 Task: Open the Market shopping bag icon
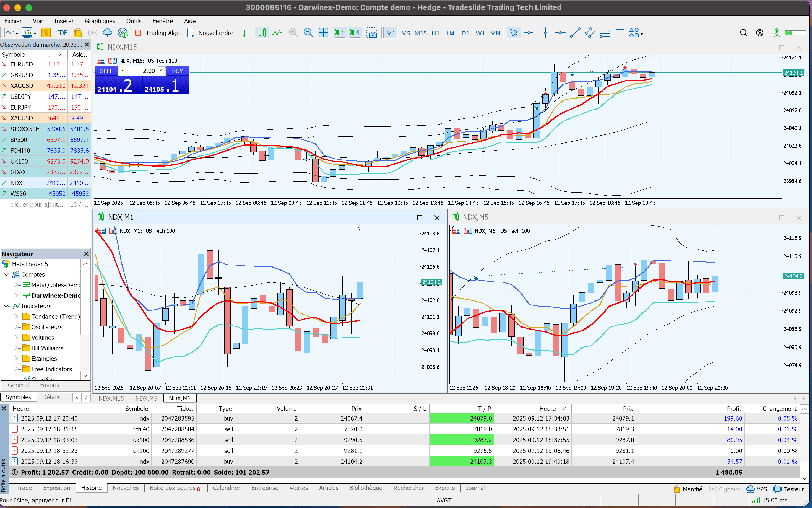[77, 33]
